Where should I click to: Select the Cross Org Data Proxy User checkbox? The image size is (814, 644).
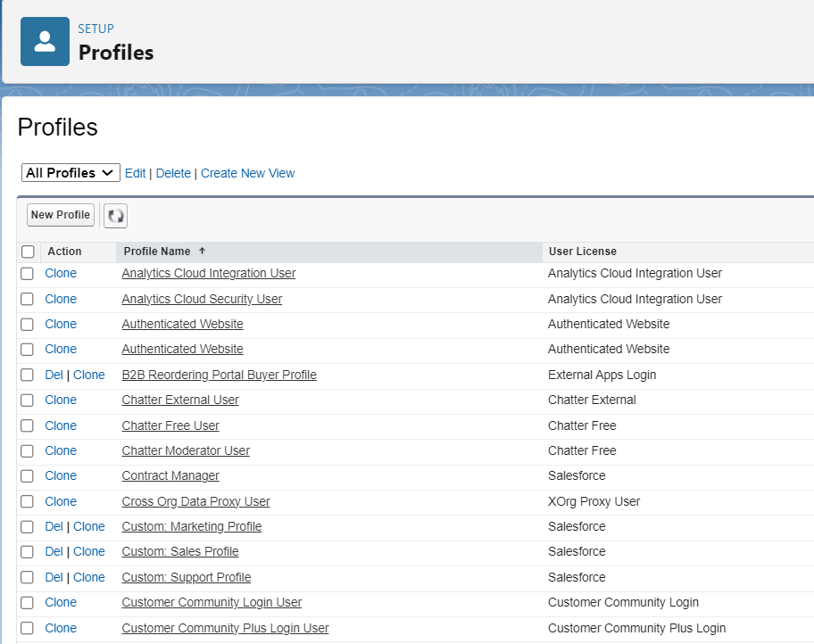coord(27,501)
